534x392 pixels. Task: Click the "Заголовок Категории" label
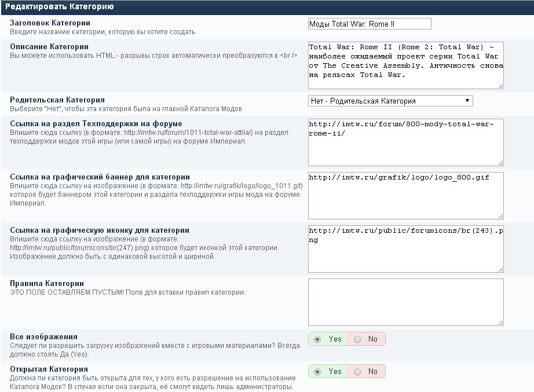pos(50,23)
